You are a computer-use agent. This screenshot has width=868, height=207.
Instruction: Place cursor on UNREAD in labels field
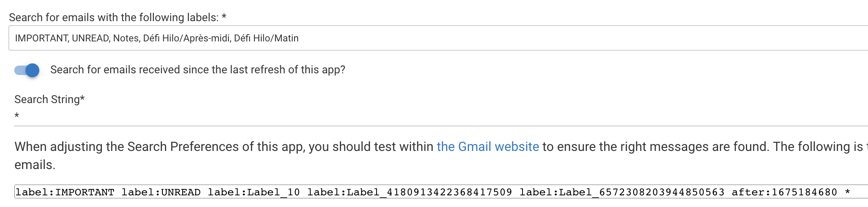point(90,38)
